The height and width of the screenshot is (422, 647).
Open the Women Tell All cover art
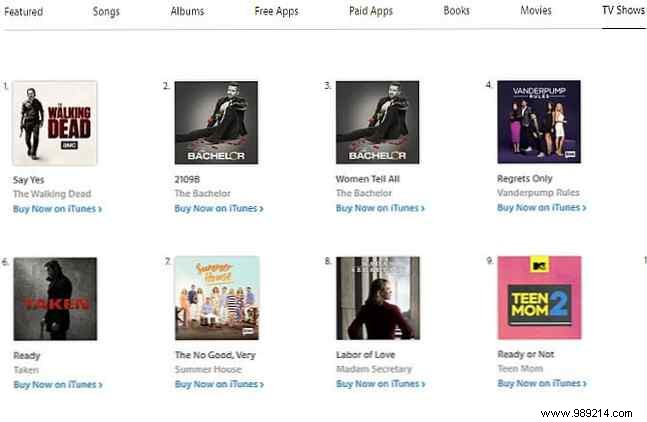(x=377, y=122)
